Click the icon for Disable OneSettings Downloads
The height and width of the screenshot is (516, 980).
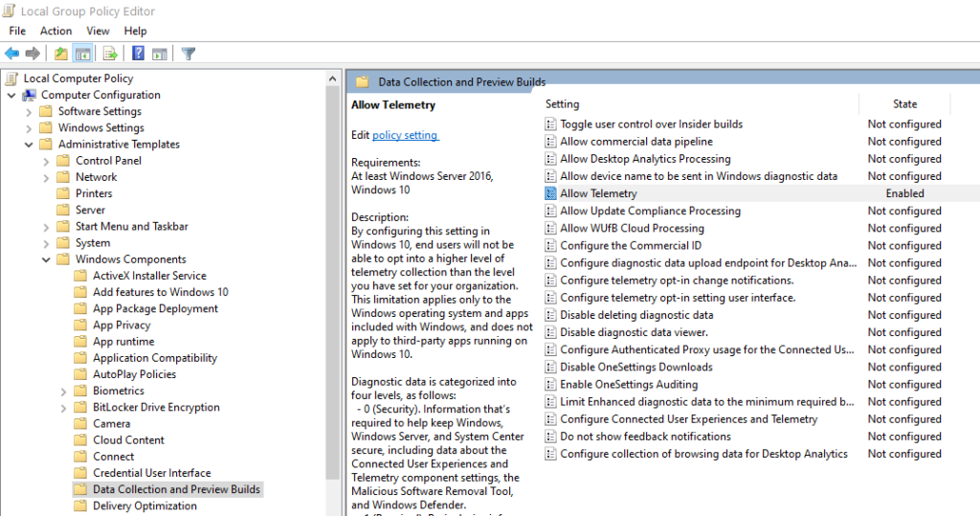(550, 367)
